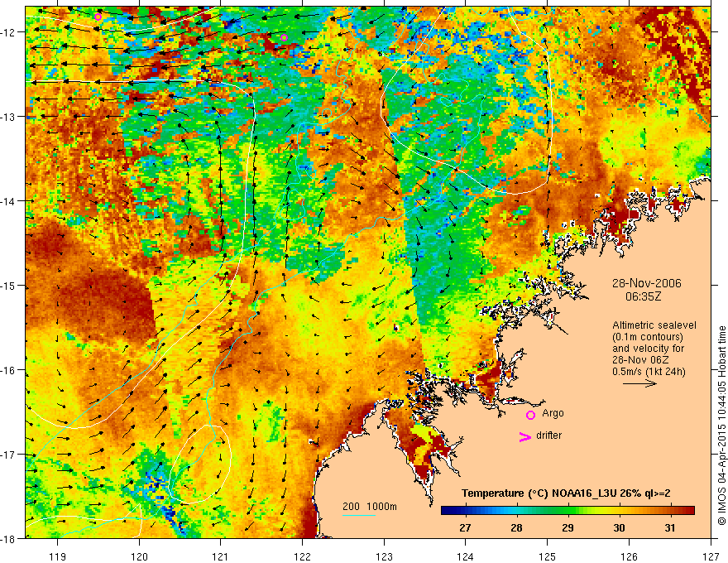Click the '06:35Z' time label
Screen dimensions: 728x563
pyautogui.click(x=643, y=296)
